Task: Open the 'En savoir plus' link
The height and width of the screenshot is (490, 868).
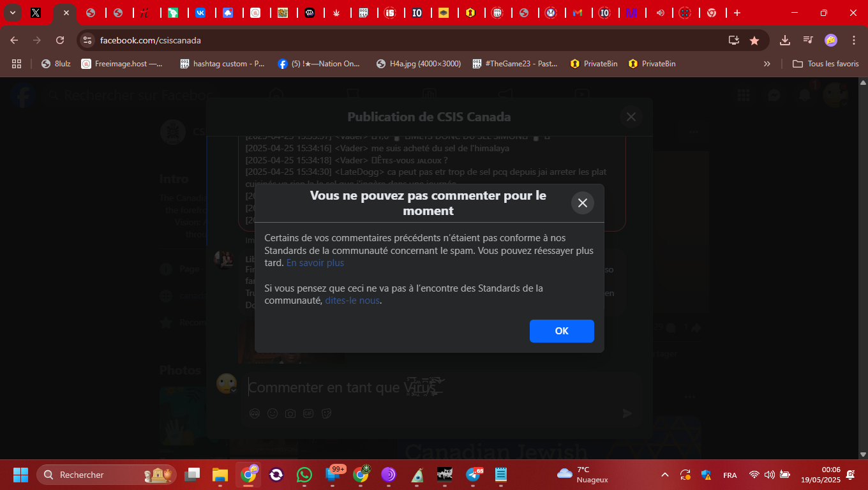Action: click(x=315, y=263)
